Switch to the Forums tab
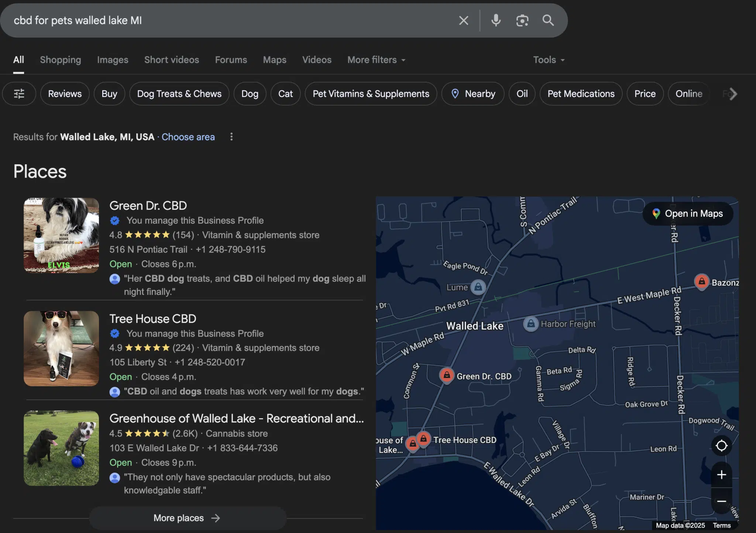This screenshot has width=756, height=533. click(x=231, y=60)
